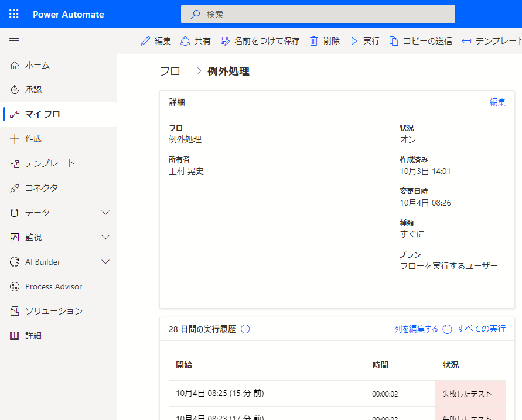Click すべての実行 link
522x420 pixels.
pos(482,329)
